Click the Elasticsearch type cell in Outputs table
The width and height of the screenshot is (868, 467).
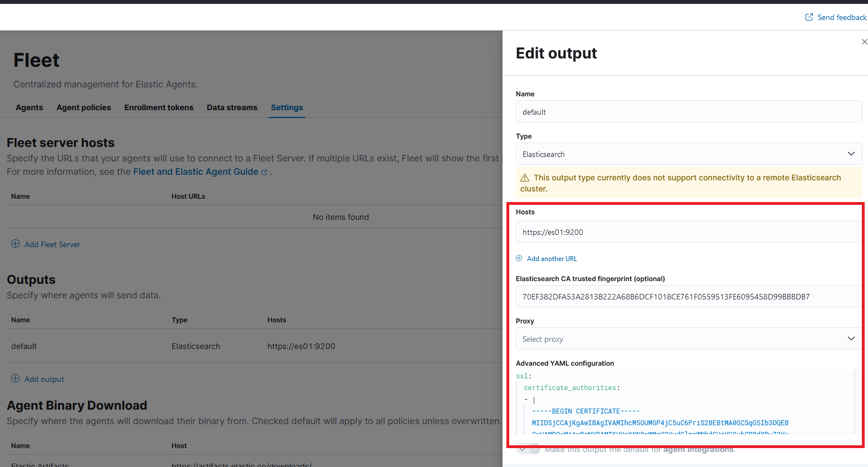point(196,346)
